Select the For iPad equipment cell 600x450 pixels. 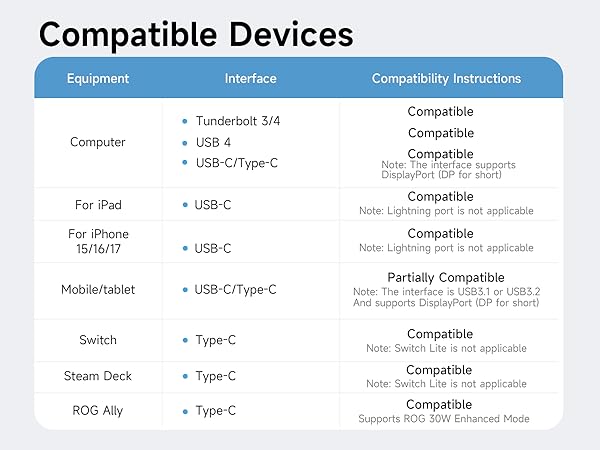coord(98,205)
